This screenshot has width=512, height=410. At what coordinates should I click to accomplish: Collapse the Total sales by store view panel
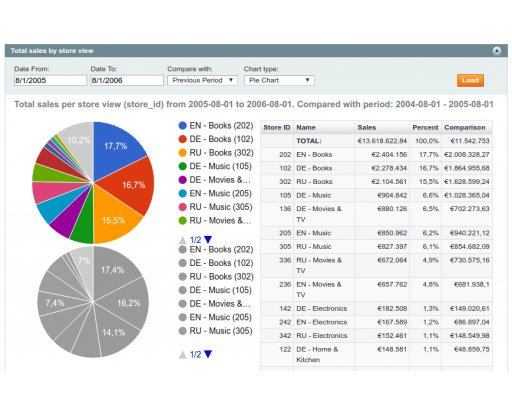(497, 51)
